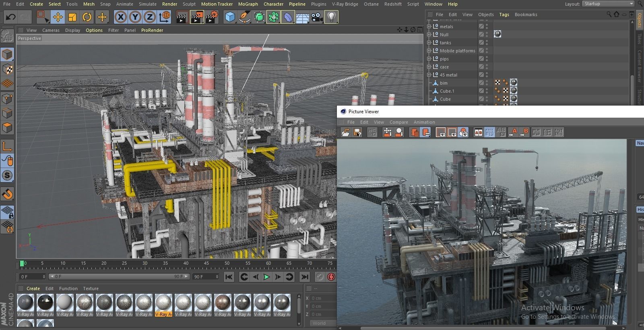Open Picture Viewer Compare menu
Viewport: 644px width, 330px height.
point(399,122)
